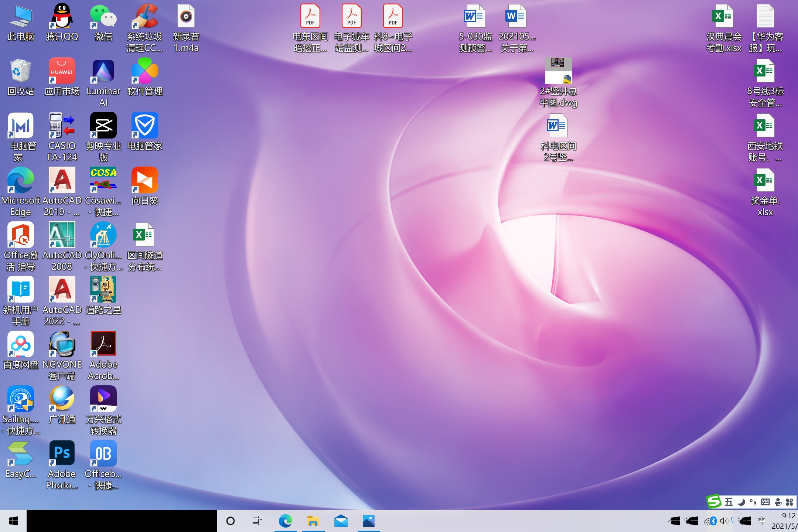Open the Photos app on taskbar
This screenshot has width=798, height=532.
368,521
